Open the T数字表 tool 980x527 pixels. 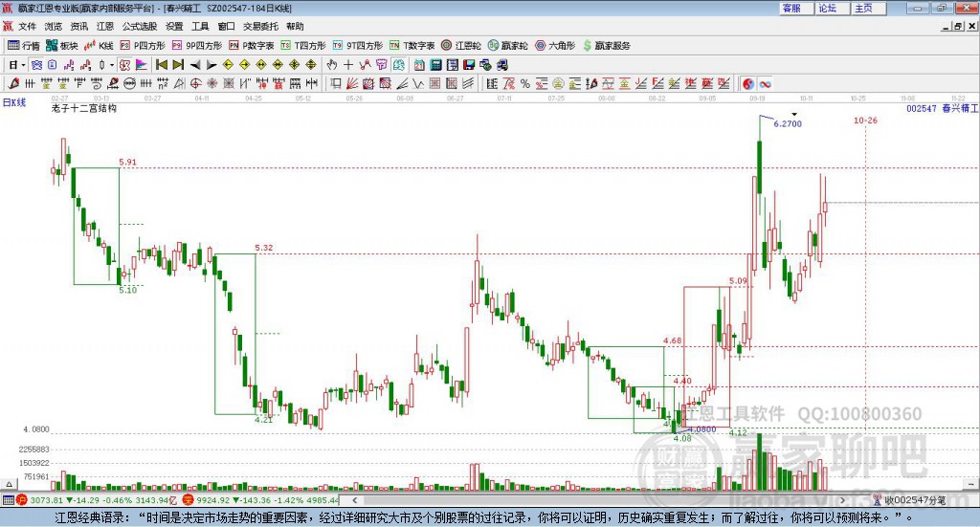(x=412, y=46)
